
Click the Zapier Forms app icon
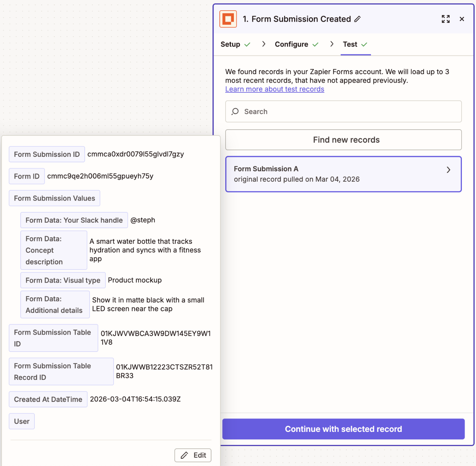coord(228,19)
